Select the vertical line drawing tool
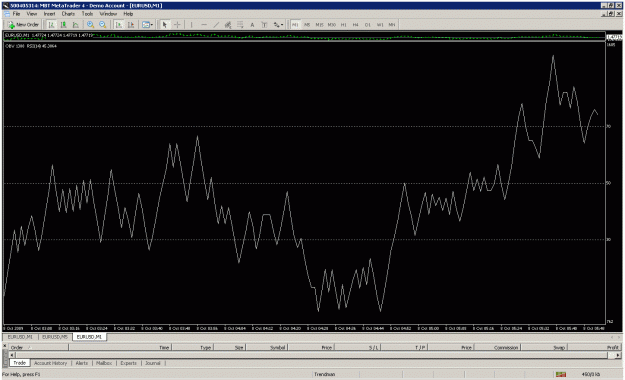This screenshot has width=625, height=380. (192, 25)
